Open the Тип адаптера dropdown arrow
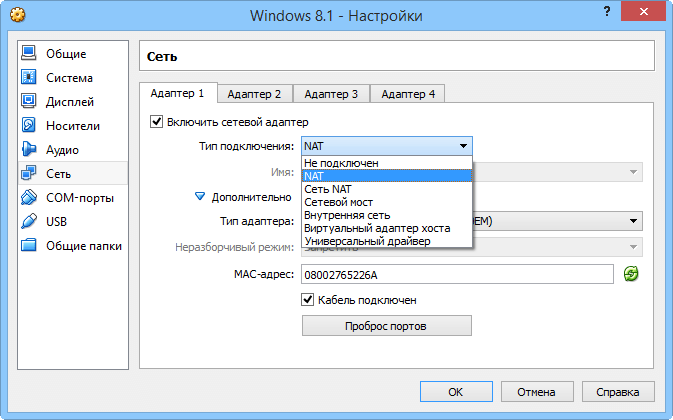The width and height of the screenshot is (673, 420). click(633, 221)
